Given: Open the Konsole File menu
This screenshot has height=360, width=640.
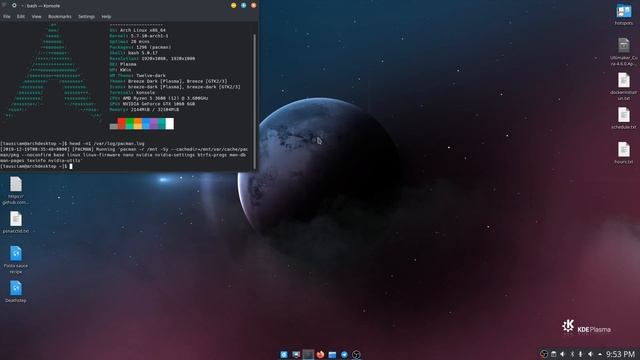Looking at the screenshot, I should click(7, 17).
